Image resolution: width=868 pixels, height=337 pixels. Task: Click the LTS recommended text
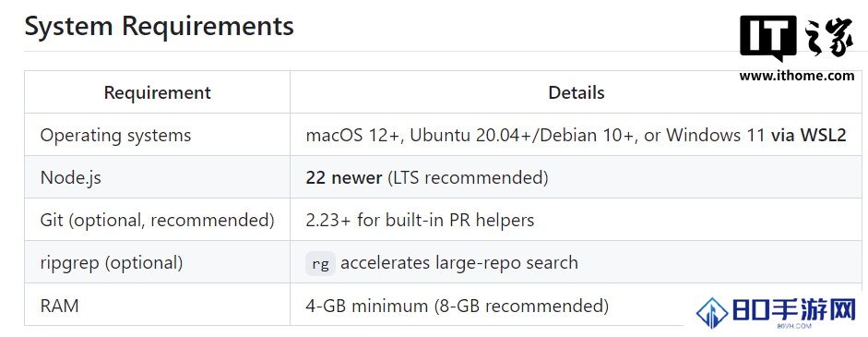(x=468, y=178)
